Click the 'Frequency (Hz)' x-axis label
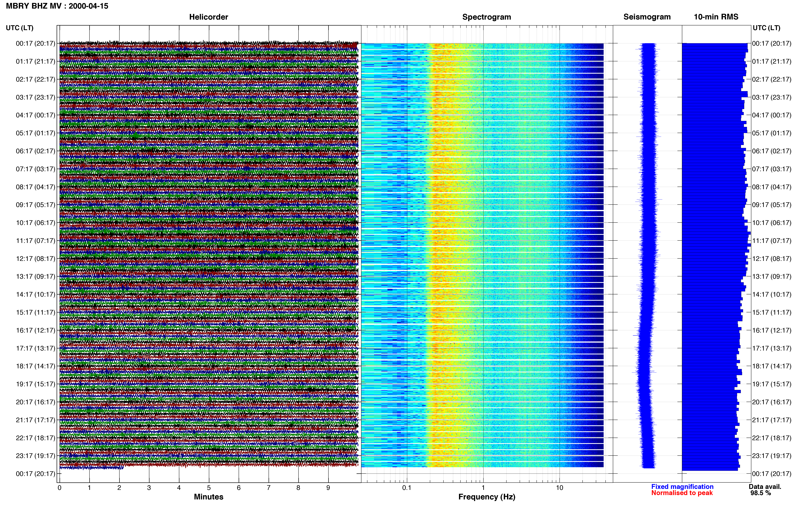This screenshot has height=508, width=812. (x=487, y=497)
